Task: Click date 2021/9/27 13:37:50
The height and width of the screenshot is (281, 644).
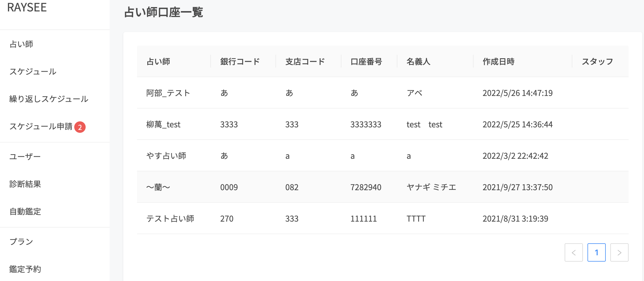Action: (518, 187)
